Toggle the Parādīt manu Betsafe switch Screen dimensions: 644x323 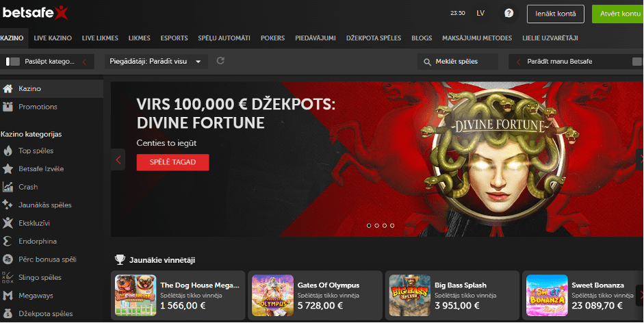[637, 62]
